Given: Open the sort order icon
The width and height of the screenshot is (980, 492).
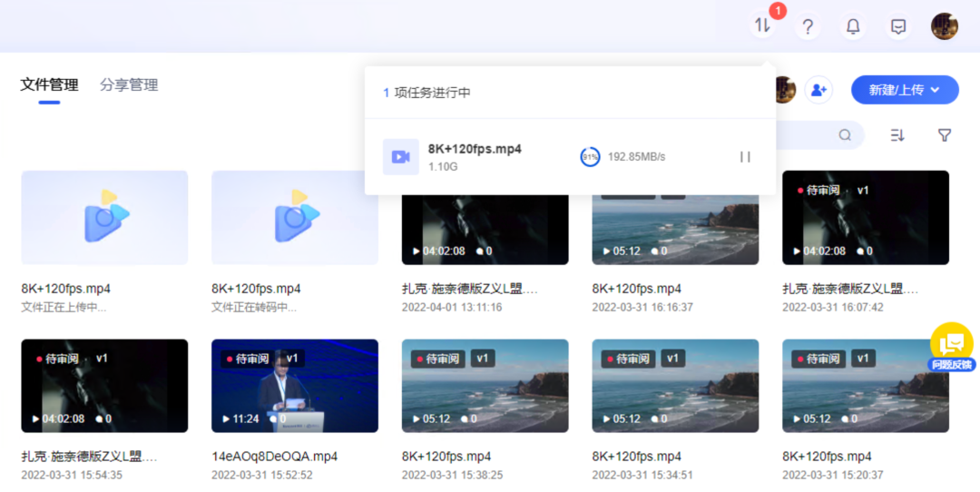Looking at the screenshot, I should click(x=897, y=135).
